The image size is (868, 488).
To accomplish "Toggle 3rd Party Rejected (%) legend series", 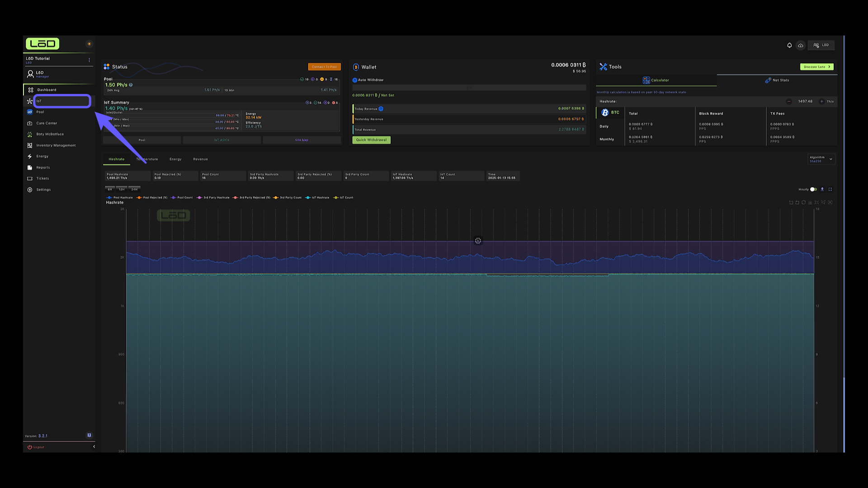I will [x=251, y=198].
